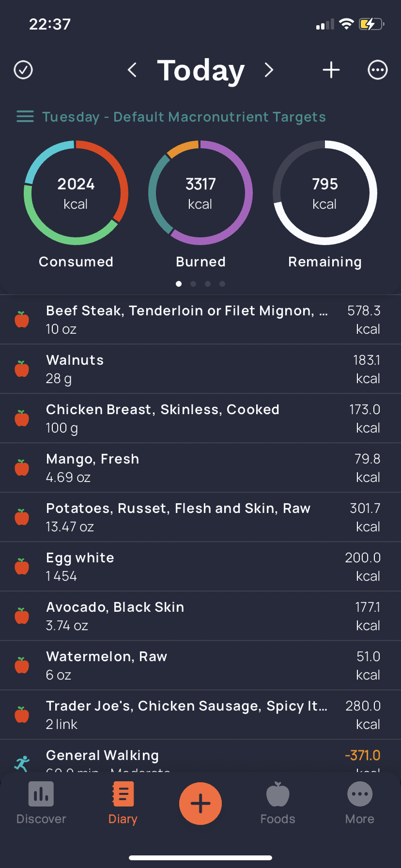Tap the Diary notebook icon

coord(123,794)
